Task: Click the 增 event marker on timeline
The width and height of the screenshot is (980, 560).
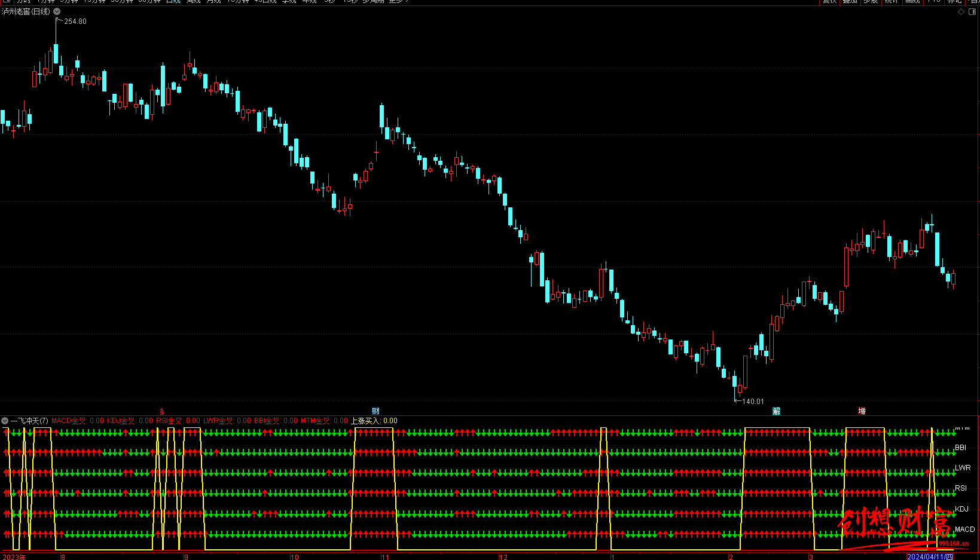Action: pyautogui.click(x=862, y=411)
